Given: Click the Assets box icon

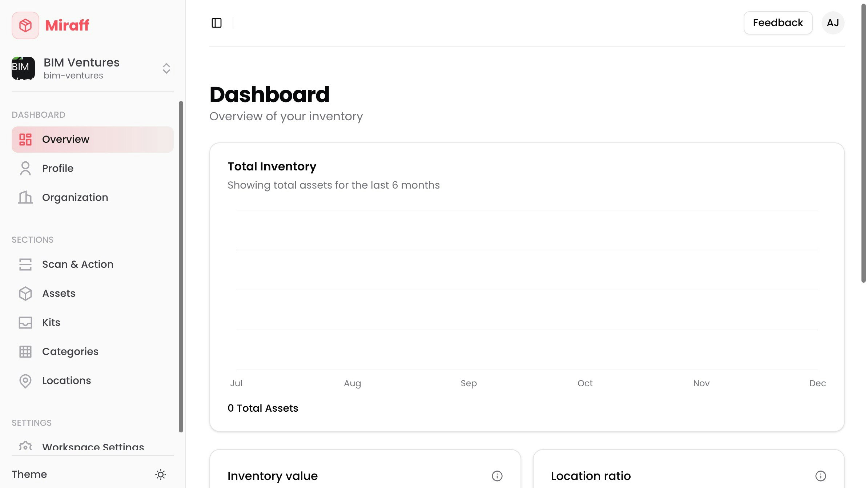Looking at the screenshot, I should pyautogui.click(x=25, y=294).
